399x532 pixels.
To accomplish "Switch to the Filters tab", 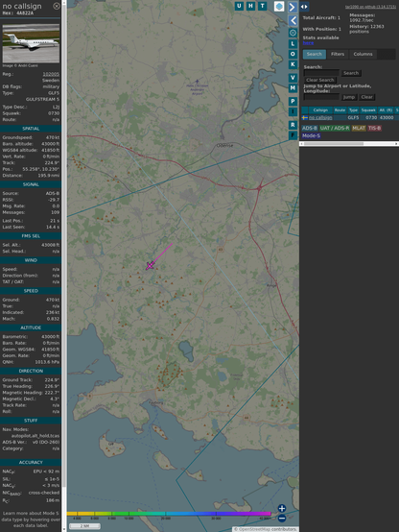I will tap(338, 54).
